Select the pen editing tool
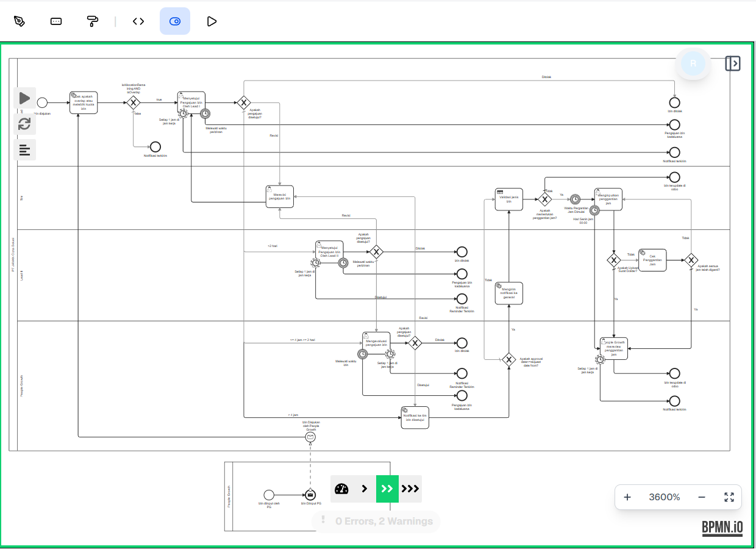This screenshot has width=756, height=549. click(20, 21)
